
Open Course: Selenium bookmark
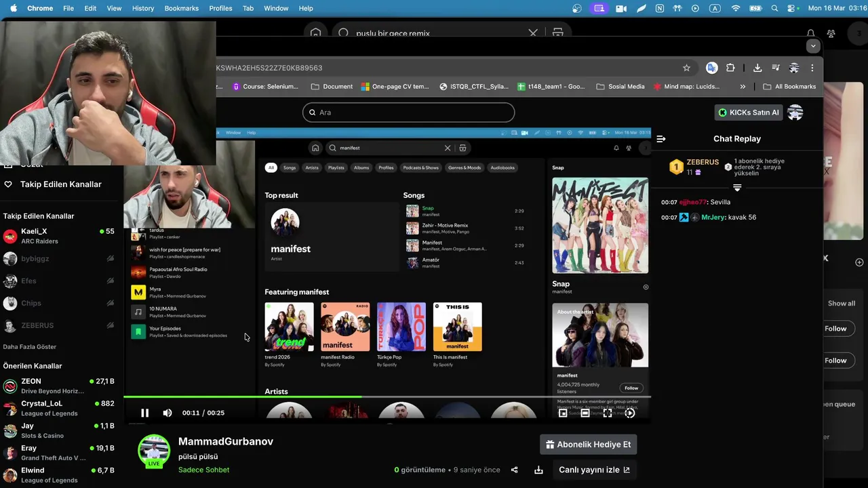(265, 87)
